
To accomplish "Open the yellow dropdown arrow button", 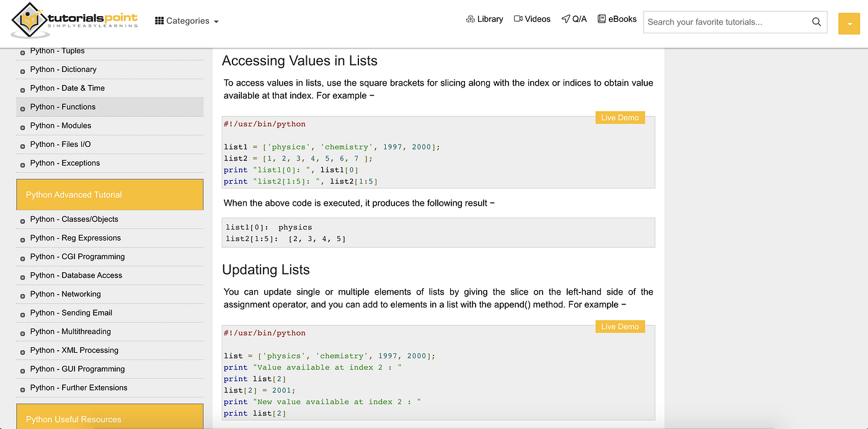I will point(848,24).
